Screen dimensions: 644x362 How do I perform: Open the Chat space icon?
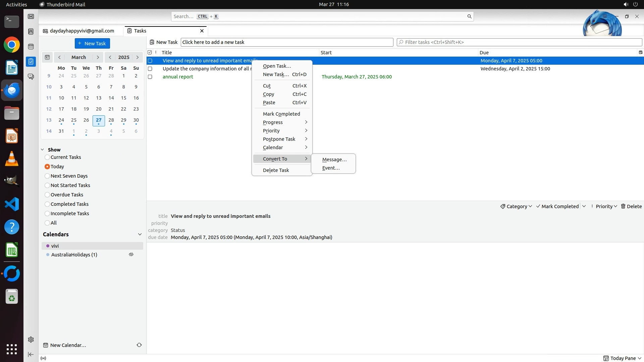(x=31, y=76)
